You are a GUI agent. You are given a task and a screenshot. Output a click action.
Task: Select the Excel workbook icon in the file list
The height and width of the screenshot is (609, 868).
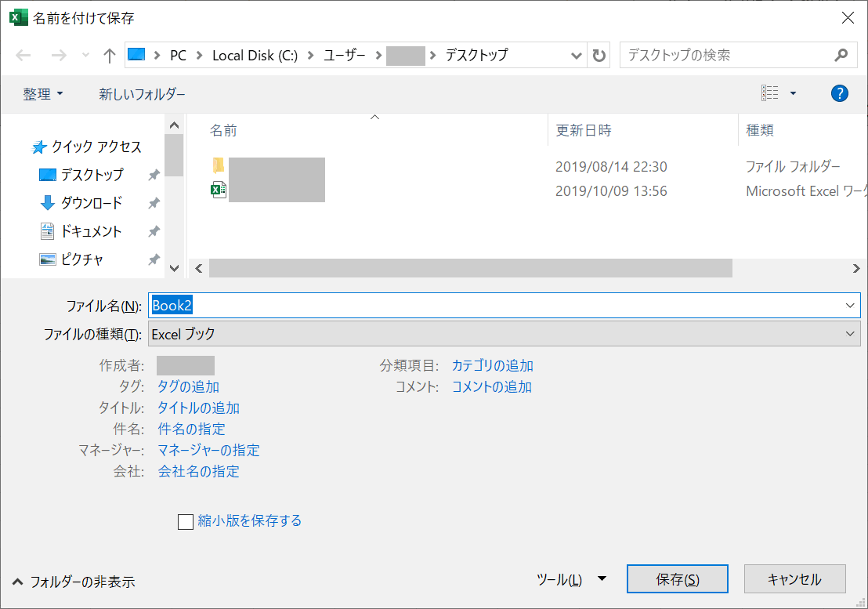click(219, 190)
